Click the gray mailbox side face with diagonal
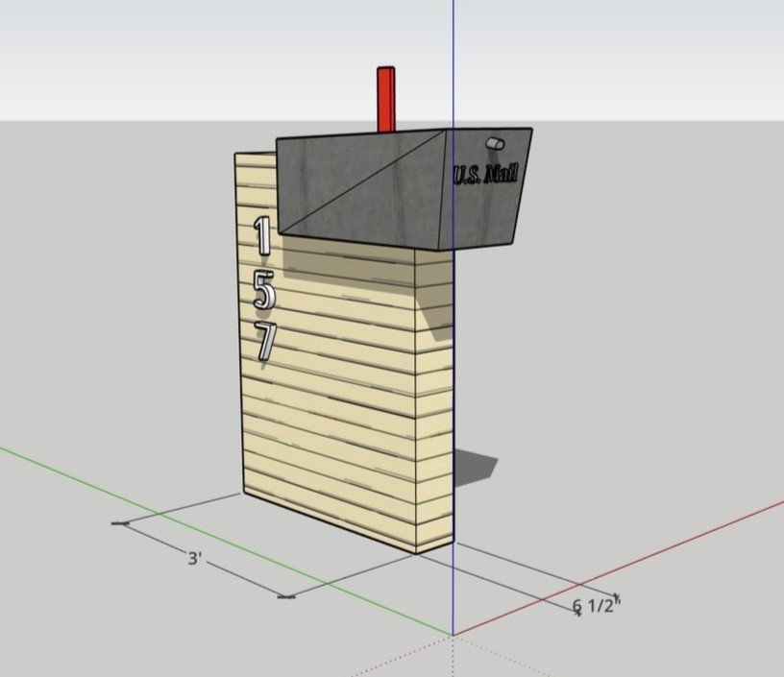 coord(360,190)
